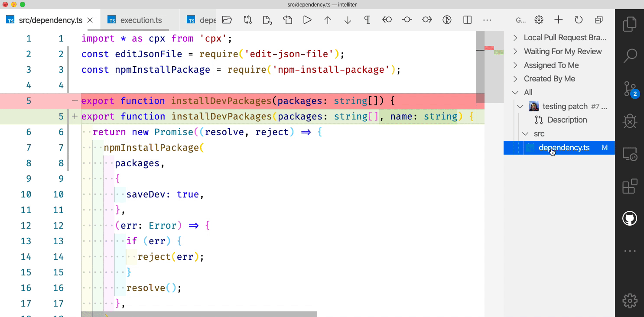Viewport: 644px width, 317px height.
Task: Refresh the pull requests list
Action: click(579, 20)
